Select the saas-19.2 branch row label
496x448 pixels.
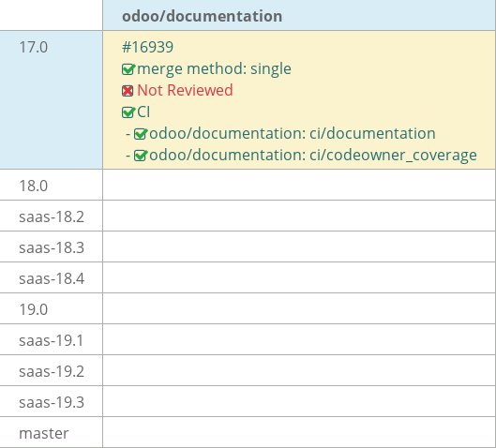tap(52, 371)
